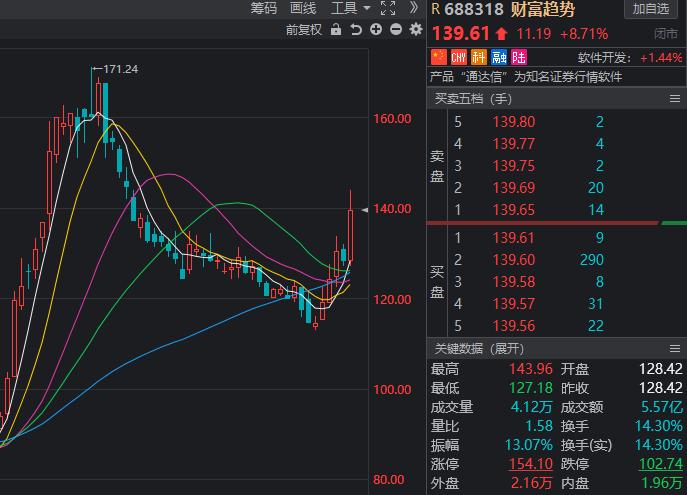Image resolution: width=687 pixels, height=495 pixels.
Task: Click the 成交量 value 4.12万
Action: pyautogui.click(x=531, y=407)
